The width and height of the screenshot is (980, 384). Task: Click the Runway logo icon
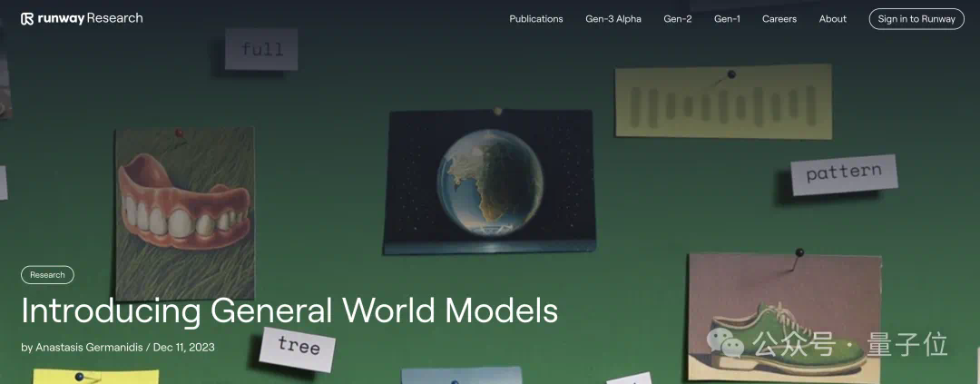(27, 19)
